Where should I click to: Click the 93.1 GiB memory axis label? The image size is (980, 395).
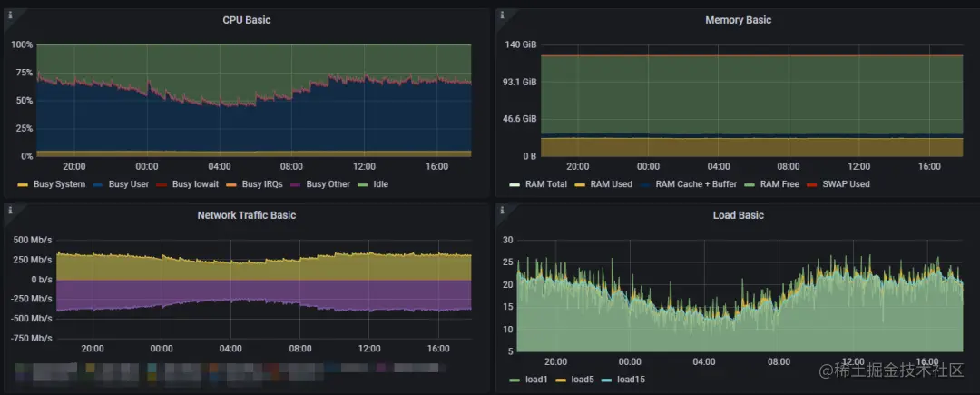(521, 82)
